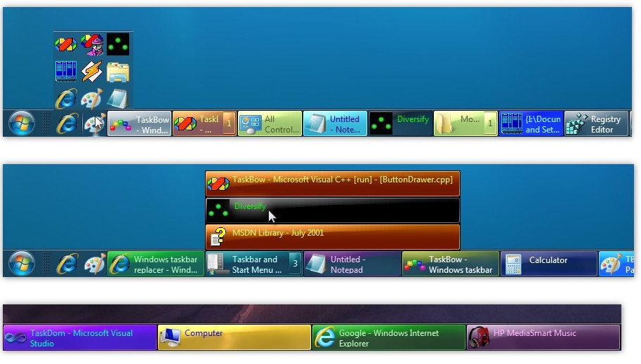Viewport: 641px width, 364px height.
Task: Open the Visual C++ icon in the icon grid popup
Action: point(65,44)
